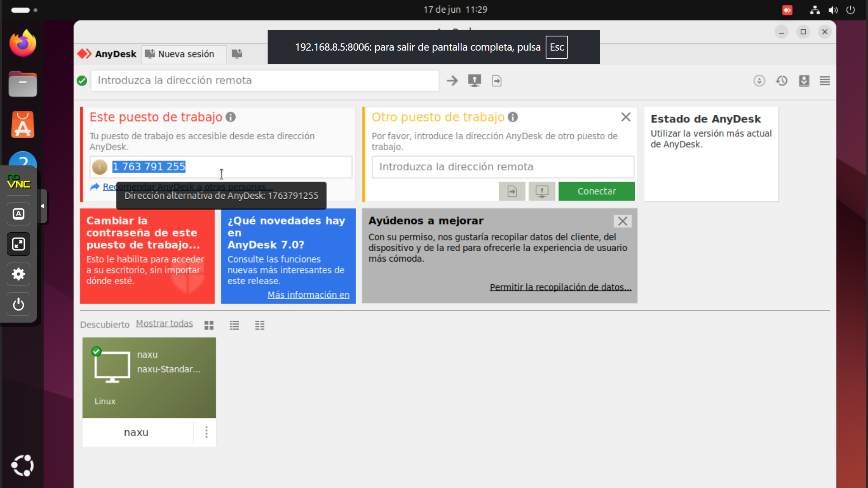868x488 pixels.
Task: Open the session history clock icon
Action: 782,81
